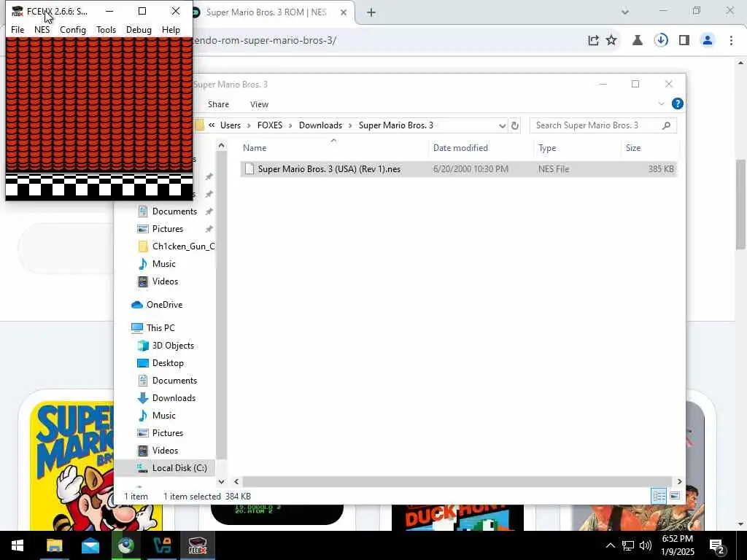This screenshot has height=560, width=747.
Task: Open the File menu in FCEUX
Action: coord(18,29)
